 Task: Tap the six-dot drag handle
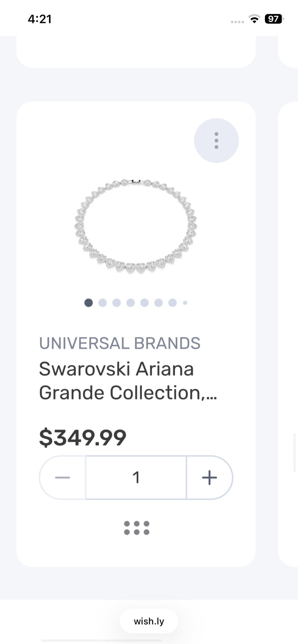137,528
